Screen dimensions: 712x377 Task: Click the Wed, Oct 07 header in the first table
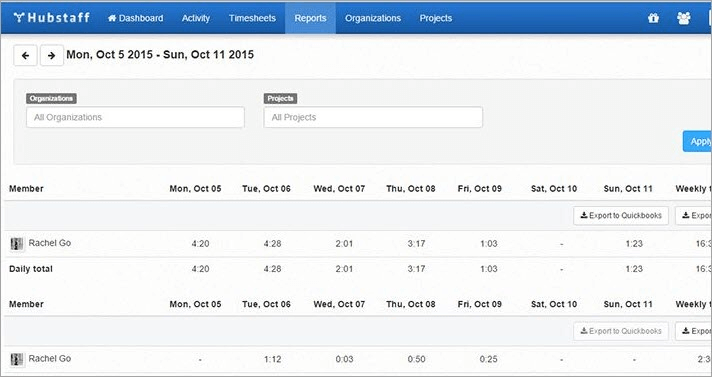[339, 188]
